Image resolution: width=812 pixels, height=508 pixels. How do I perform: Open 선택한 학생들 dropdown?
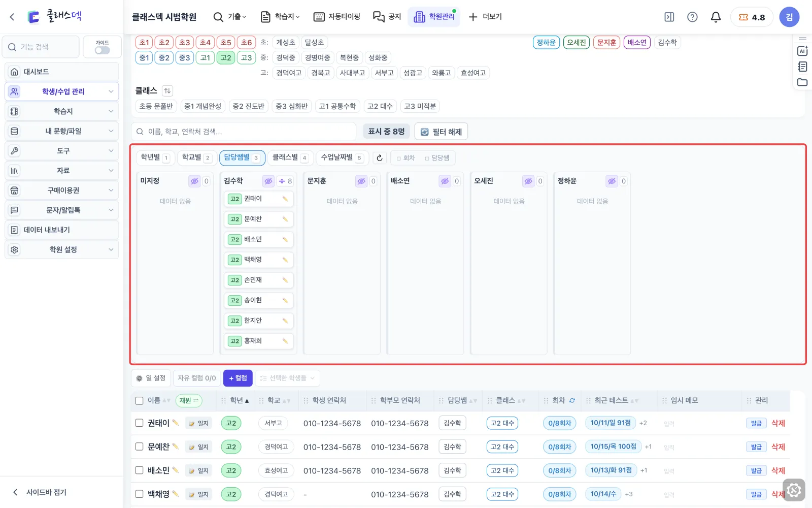(x=287, y=378)
